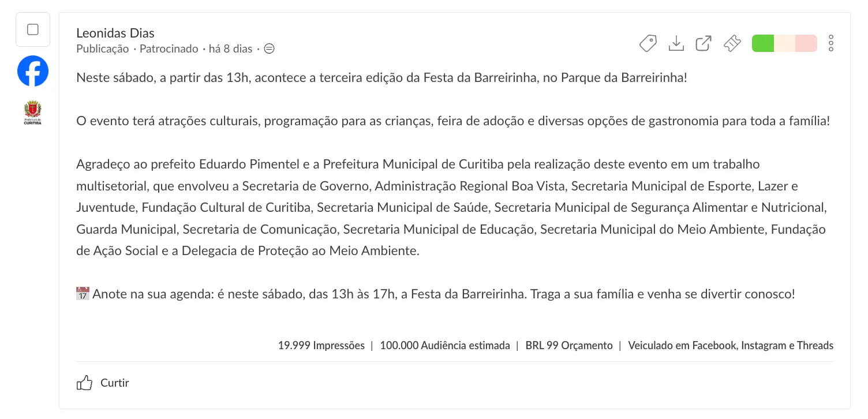868x419 pixels.
Task: Select the beige neutral sentiment segment
Action: [784, 43]
